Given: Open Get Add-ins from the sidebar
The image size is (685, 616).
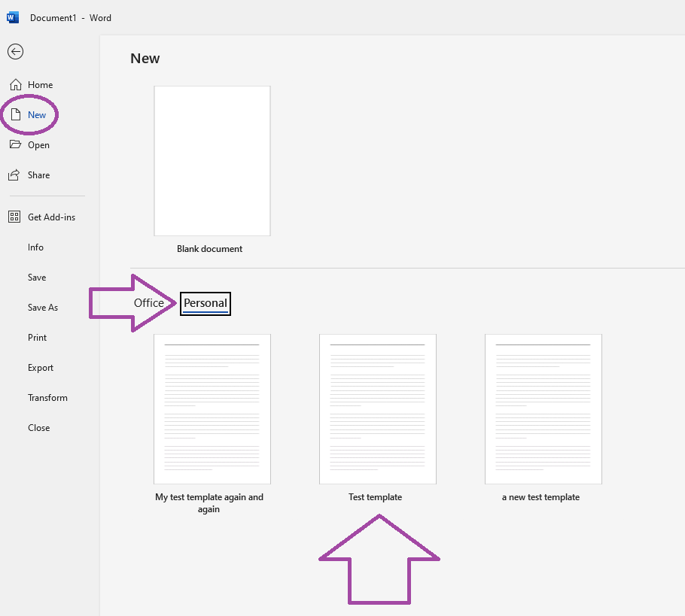Looking at the screenshot, I should (44, 217).
